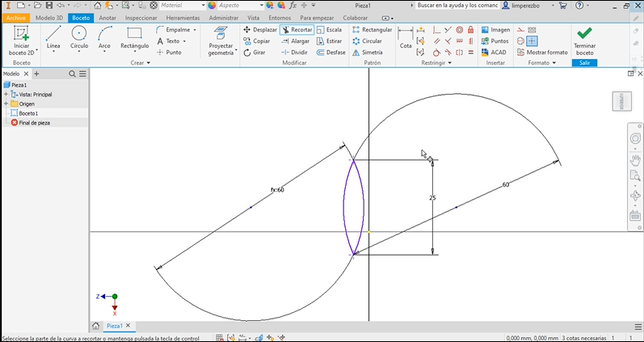Viewport: 644px width, 342px height.
Task: Start a new sketch with Iniciar boceto 2D
Action: [x=22, y=40]
